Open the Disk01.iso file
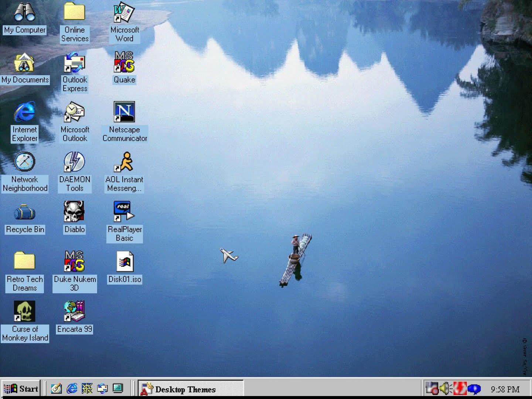532x399 pixels. click(x=124, y=262)
